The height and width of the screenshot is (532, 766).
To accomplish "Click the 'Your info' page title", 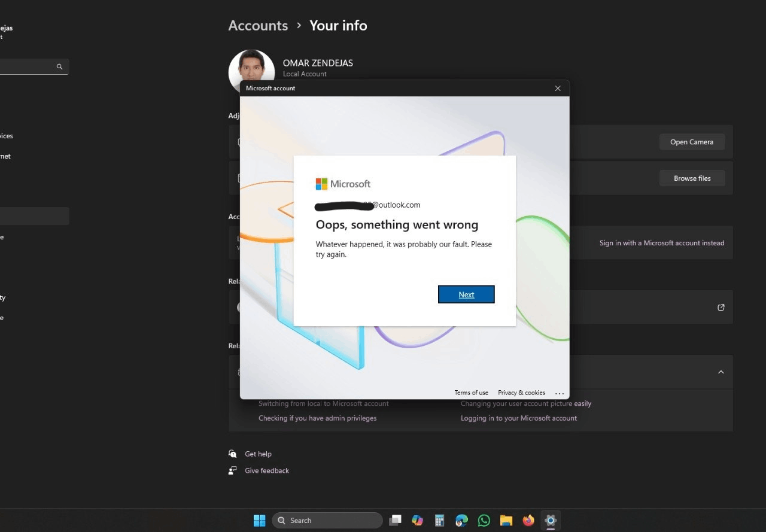I will click(338, 26).
